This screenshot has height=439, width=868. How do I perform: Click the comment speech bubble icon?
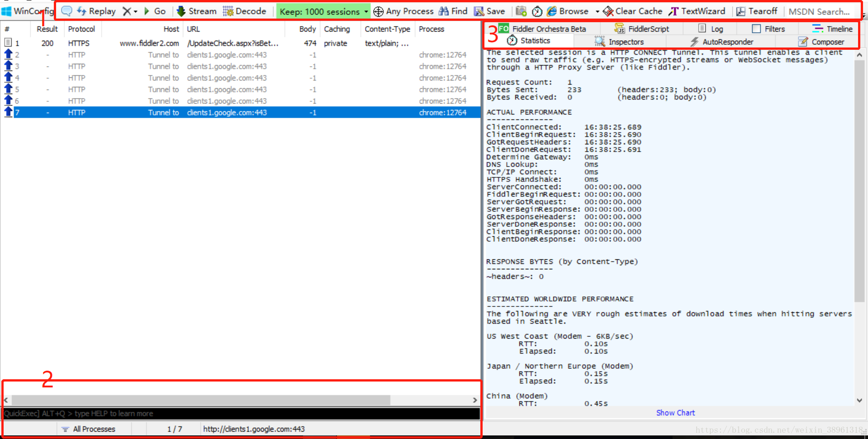[x=66, y=11]
